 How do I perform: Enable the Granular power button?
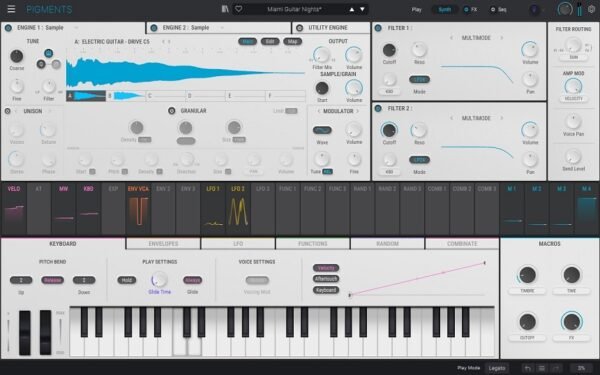click(172, 111)
